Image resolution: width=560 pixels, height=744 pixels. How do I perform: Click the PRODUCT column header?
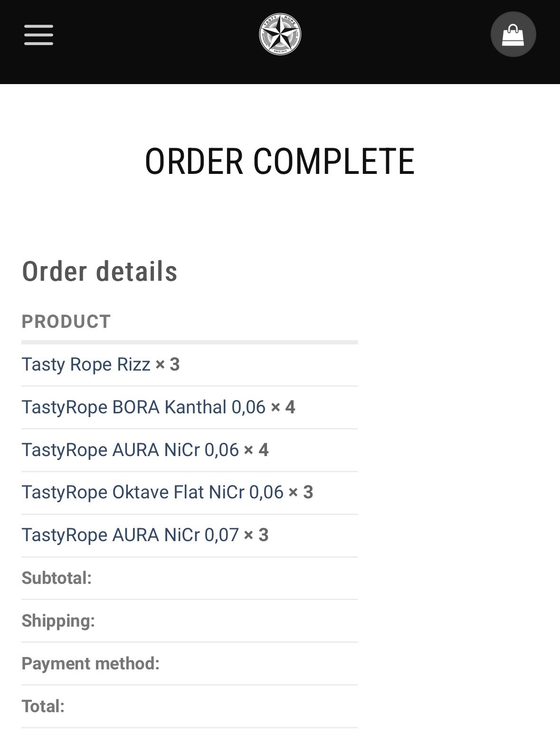click(66, 322)
